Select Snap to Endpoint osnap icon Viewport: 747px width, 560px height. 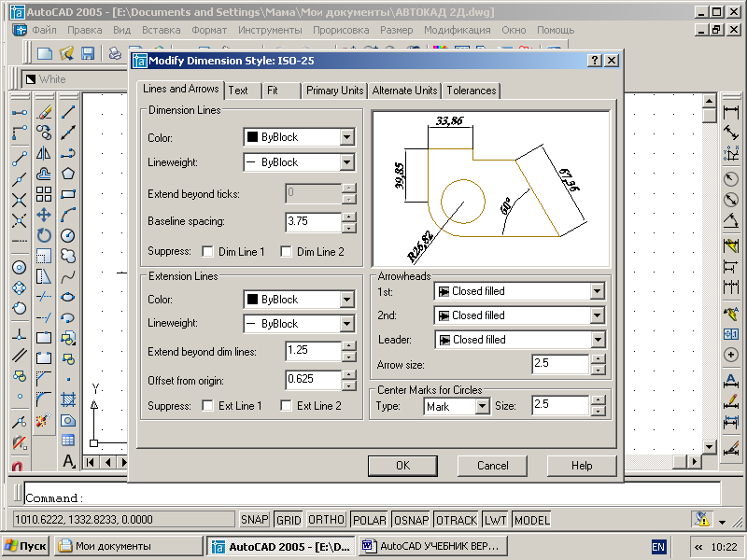click(x=19, y=158)
